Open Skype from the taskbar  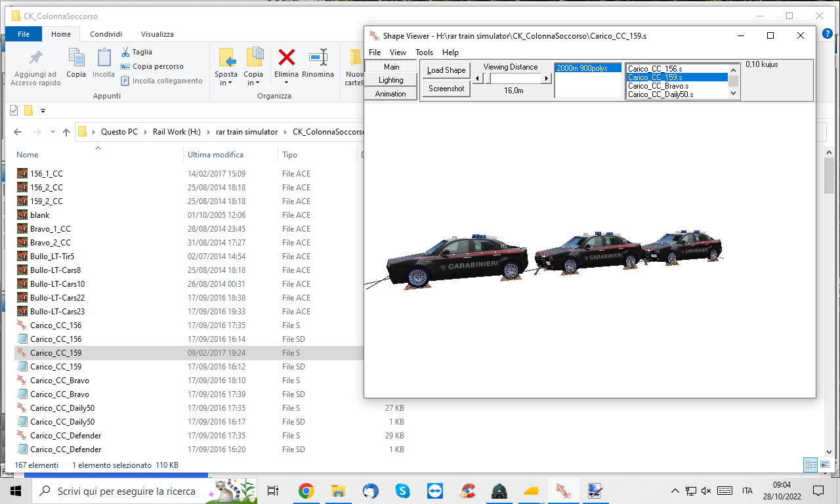pyautogui.click(x=402, y=491)
